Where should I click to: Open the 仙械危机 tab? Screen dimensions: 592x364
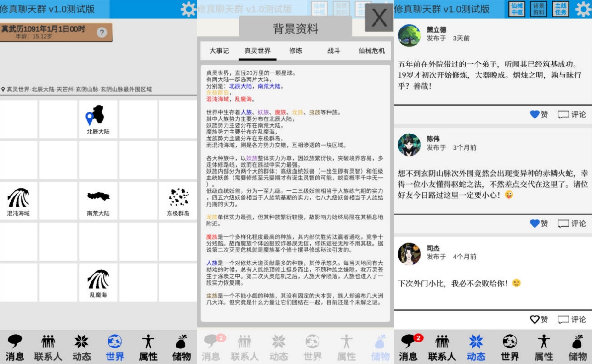[371, 51]
